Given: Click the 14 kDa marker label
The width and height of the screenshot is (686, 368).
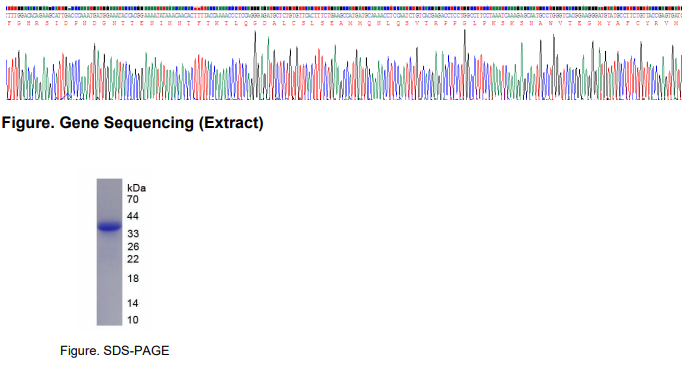Looking at the screenshot, I should (133, 303).
